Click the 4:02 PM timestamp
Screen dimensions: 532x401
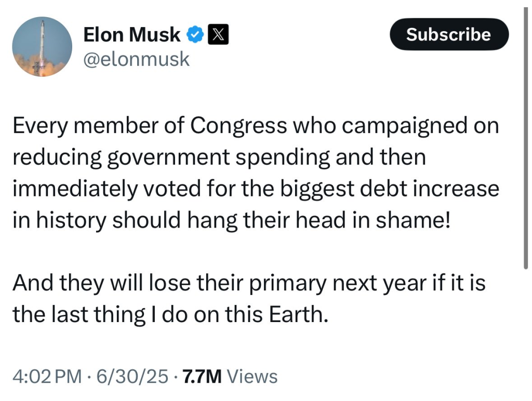pos(47,377)
